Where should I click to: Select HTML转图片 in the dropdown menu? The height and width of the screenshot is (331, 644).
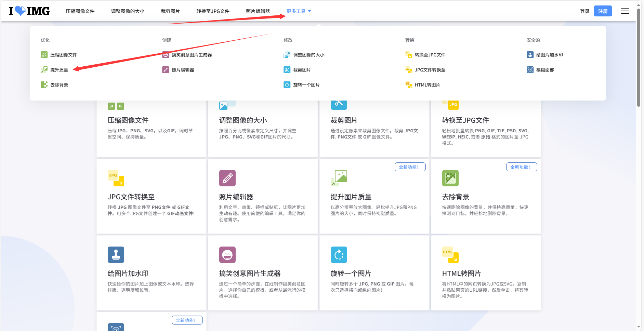428,85
